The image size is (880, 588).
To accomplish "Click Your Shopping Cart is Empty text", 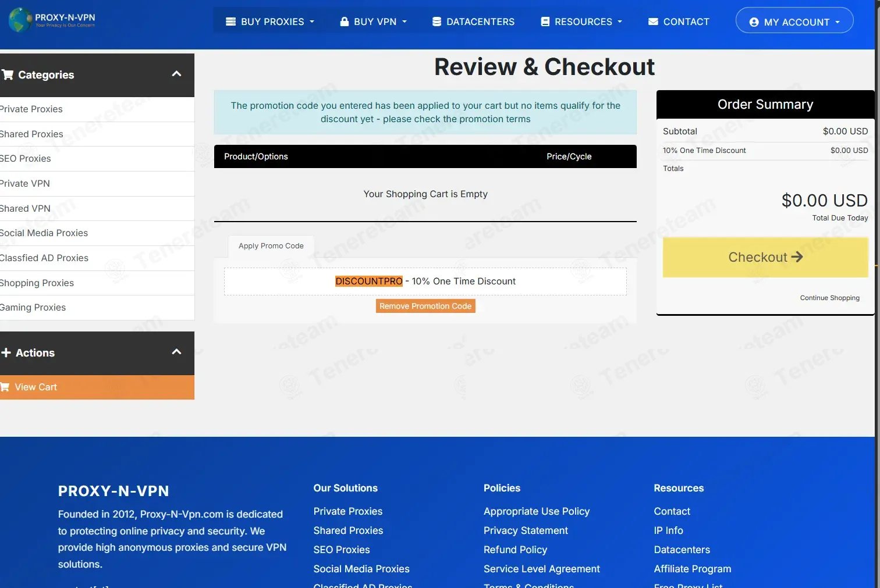I will [x=425, y=194].
